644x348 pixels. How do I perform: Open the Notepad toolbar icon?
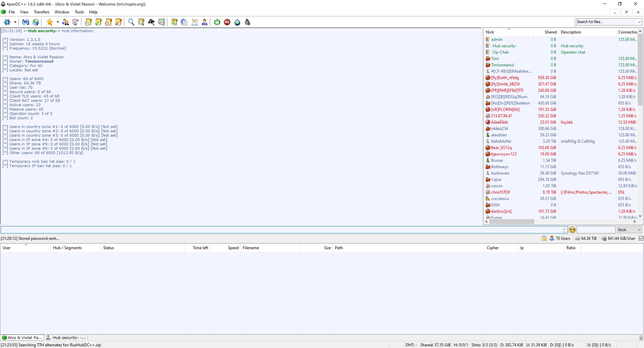pyautogui.click(x=194, y=22)
